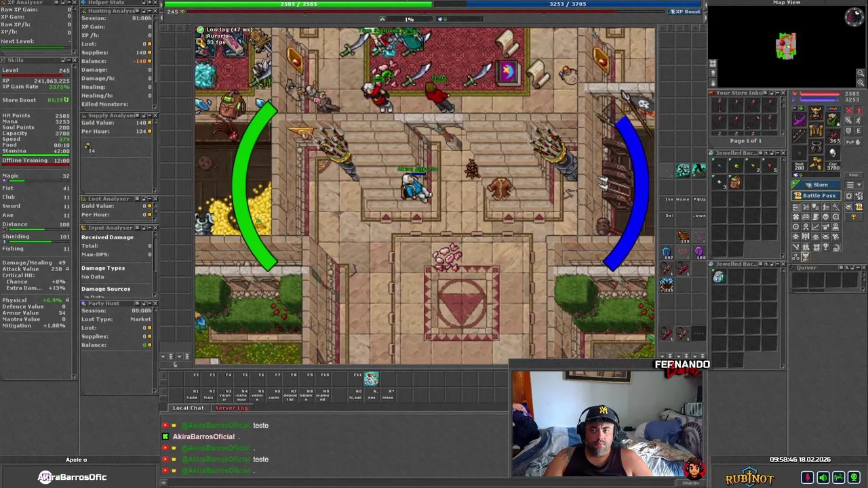The image size is (868, 488).
Task: Click the N7 deposit all hotkey slot
Action: 290,395
